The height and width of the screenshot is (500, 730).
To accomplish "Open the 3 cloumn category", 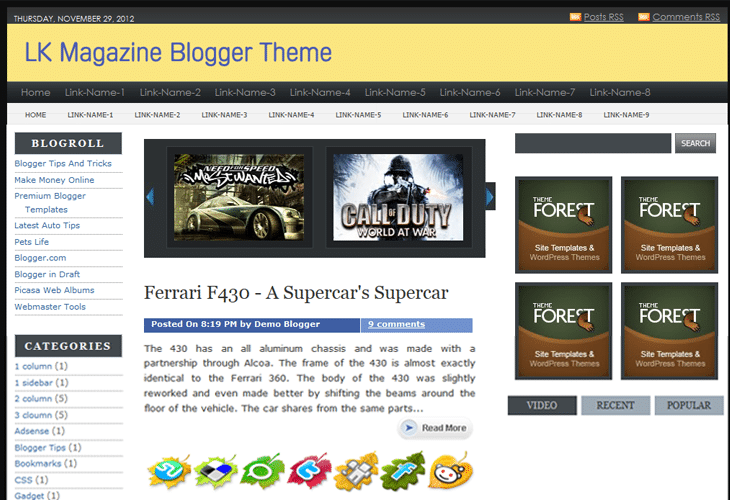I will point(33,415).
